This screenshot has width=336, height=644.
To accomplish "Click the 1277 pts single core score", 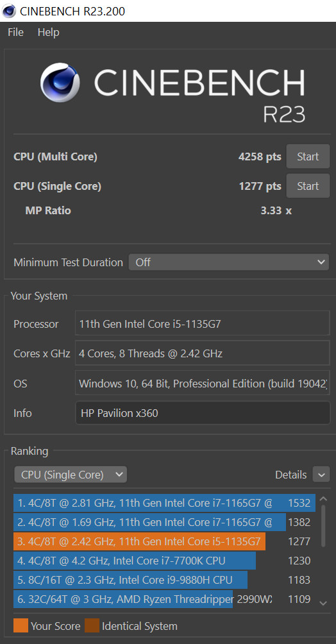I will (x=260, y=186).
